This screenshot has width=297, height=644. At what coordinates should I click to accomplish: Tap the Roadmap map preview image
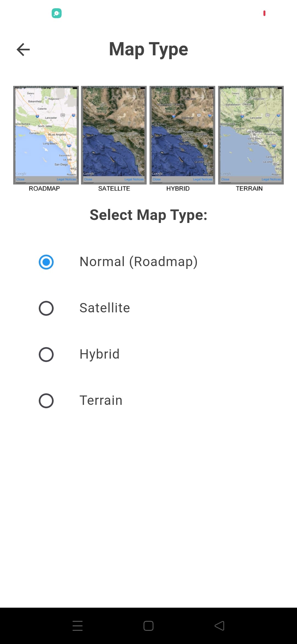point(46,135)
